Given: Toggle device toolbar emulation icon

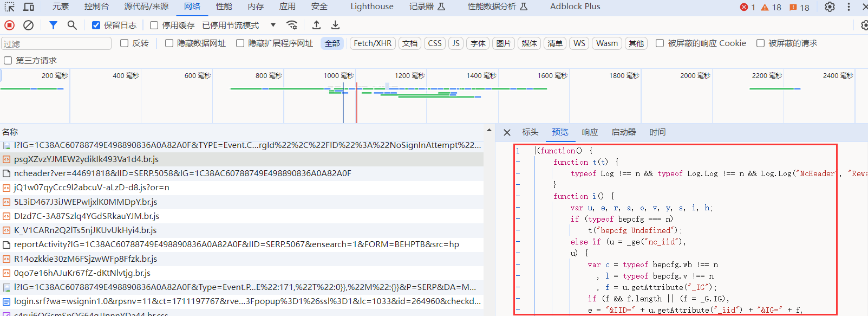Looking at the screenshot, I should tap(29, 7).
